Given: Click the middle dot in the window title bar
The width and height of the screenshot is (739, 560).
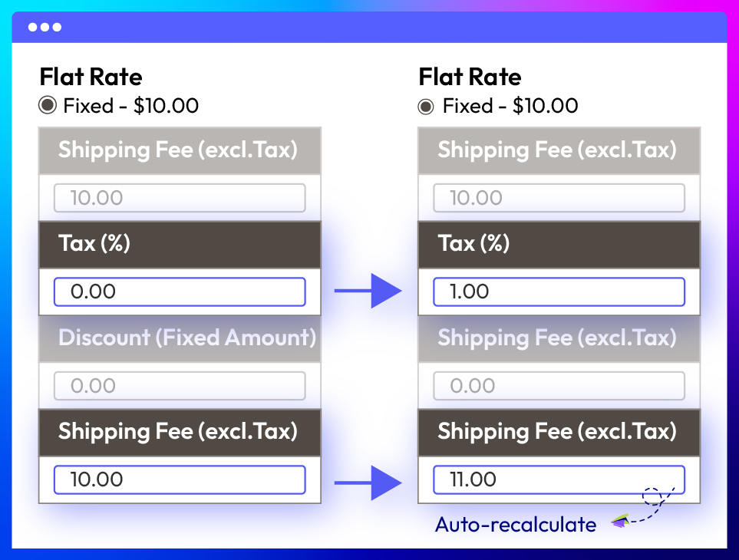Looking at the screenshot, I should [45, 28].
